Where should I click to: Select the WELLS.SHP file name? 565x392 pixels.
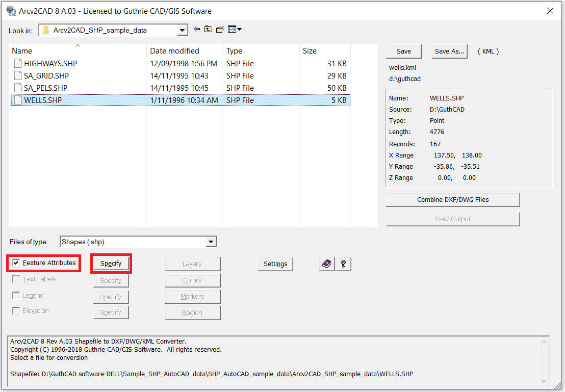43,100
